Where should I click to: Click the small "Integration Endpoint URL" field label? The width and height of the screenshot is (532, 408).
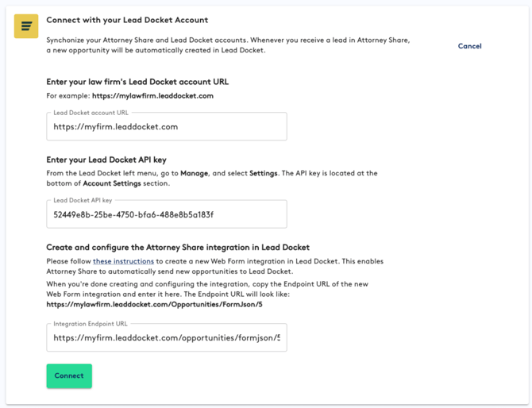(x=91, y=324)
